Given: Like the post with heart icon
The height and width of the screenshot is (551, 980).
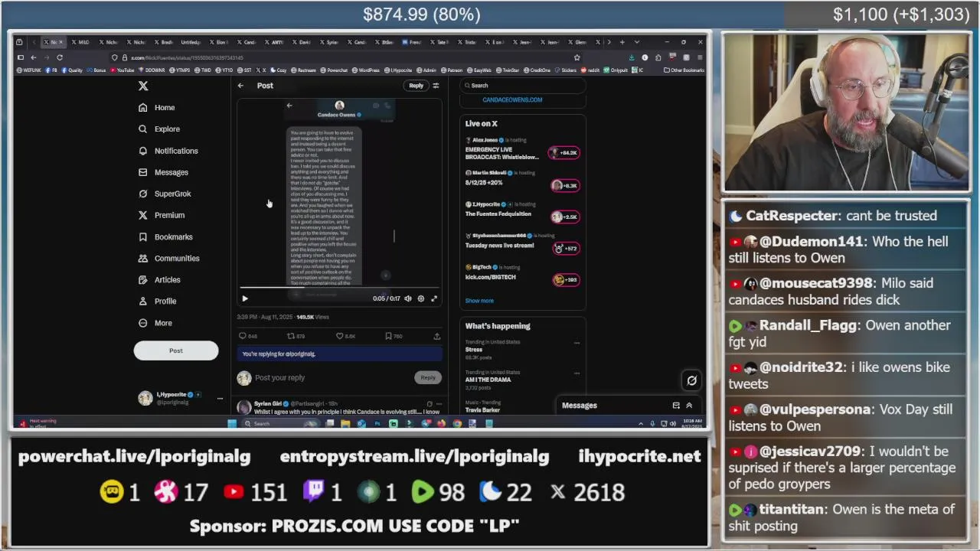Looking at the screenshot, I should [x=340, y=336].
